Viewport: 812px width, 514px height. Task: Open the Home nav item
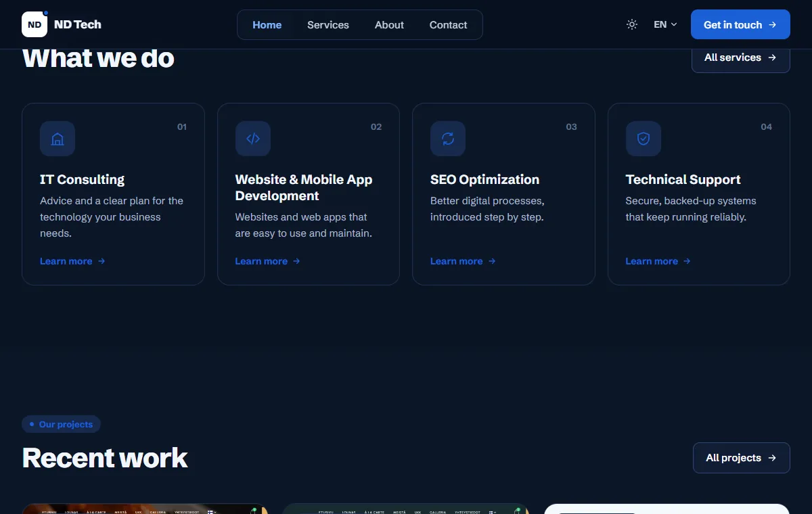coord(267,25)
